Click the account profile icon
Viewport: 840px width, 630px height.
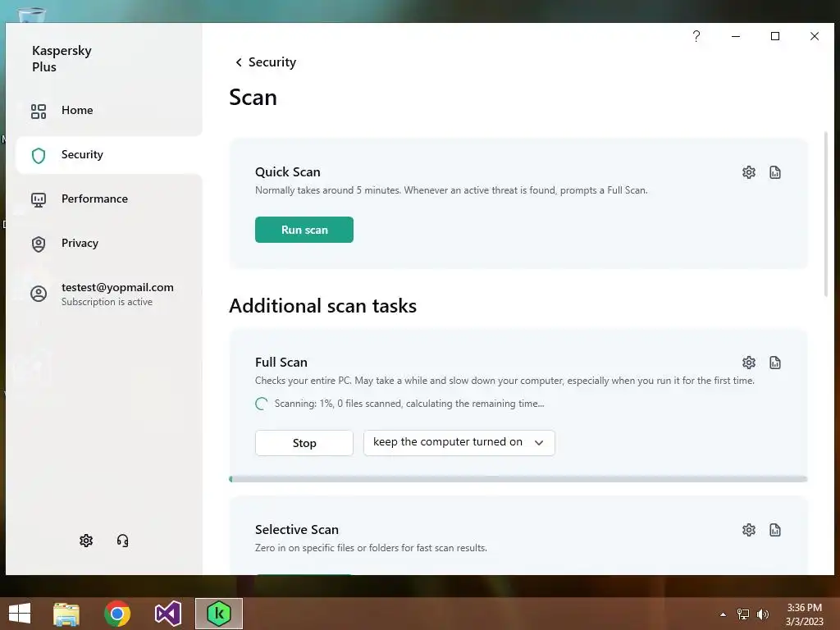point(38,294)
